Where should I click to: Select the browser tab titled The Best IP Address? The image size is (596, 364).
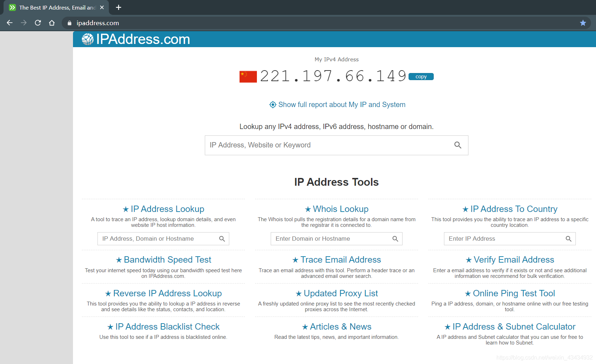(57, 7)
